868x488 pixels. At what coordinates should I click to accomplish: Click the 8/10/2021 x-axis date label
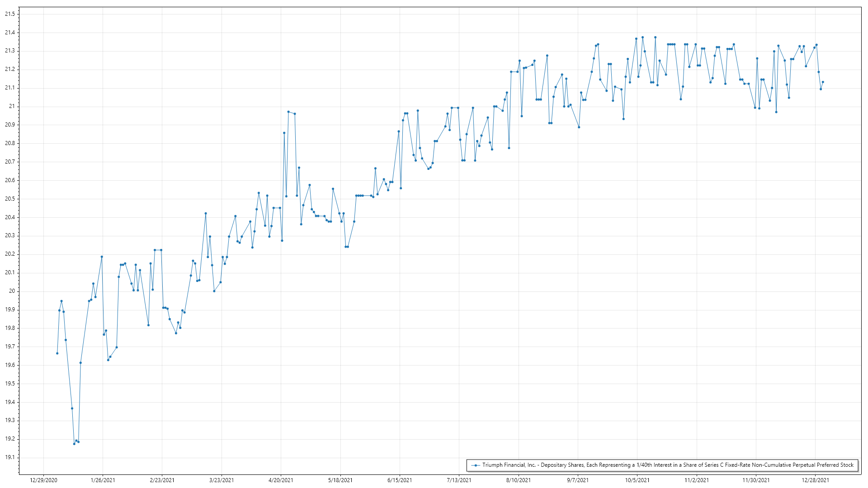[519, 480]
